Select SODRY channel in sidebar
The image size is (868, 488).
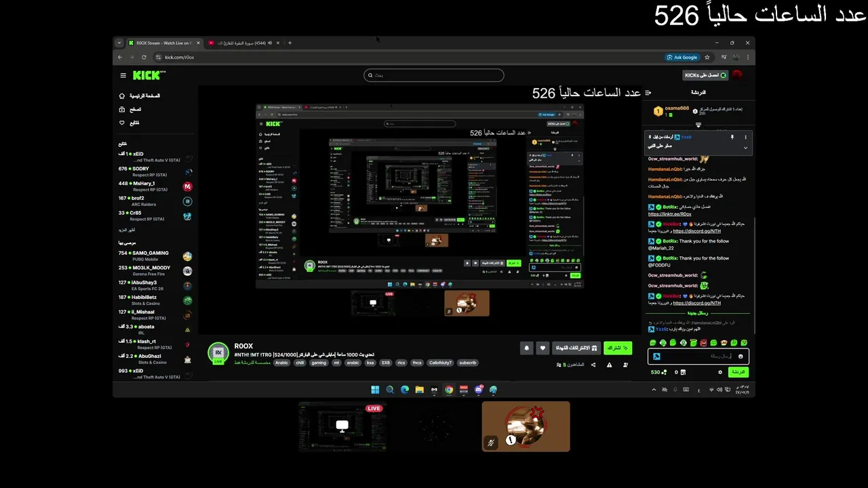point(155,172)
